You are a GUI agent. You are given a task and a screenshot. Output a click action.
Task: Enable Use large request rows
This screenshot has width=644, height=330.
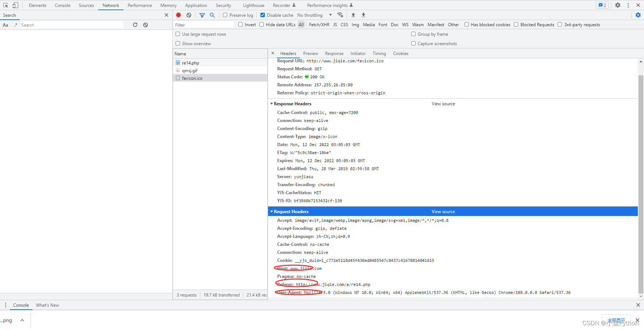(178, 34)
